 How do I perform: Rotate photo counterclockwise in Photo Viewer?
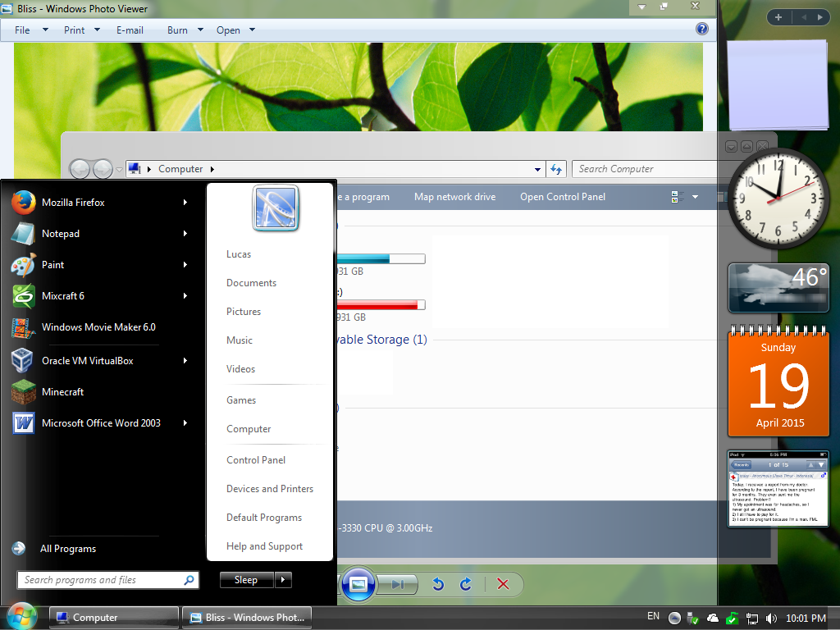point(438,583)
